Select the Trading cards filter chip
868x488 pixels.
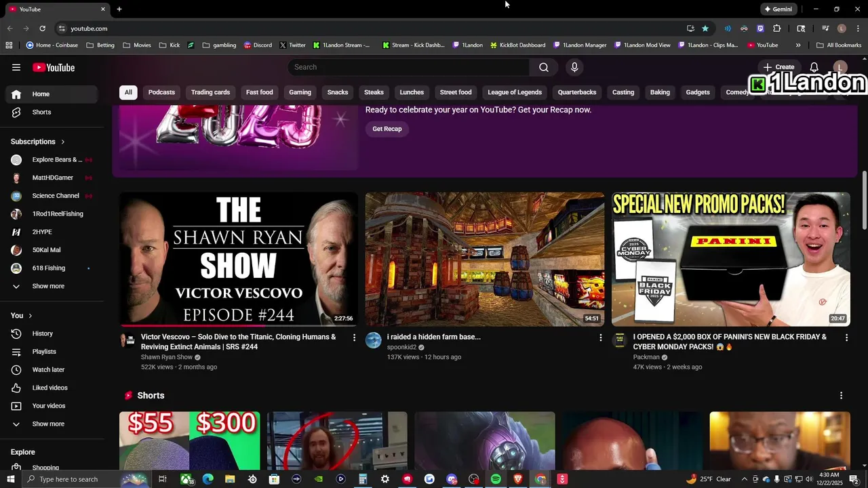tap(210, 92)
